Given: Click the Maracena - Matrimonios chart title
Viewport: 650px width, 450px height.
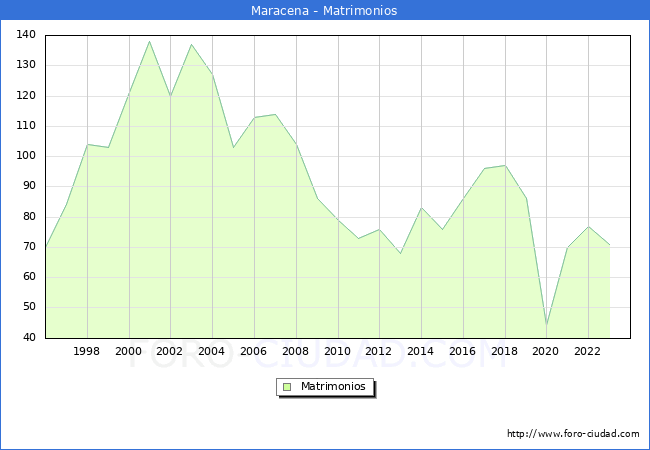Looking at the screenshot, I should point(324,10).
